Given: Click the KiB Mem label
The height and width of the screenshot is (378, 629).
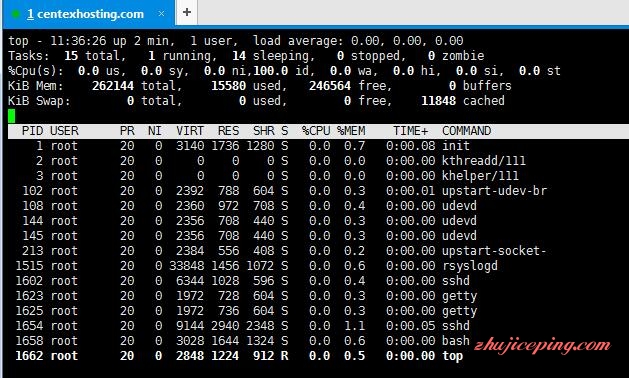Looking at the screenshot, I should coord(35,86).
